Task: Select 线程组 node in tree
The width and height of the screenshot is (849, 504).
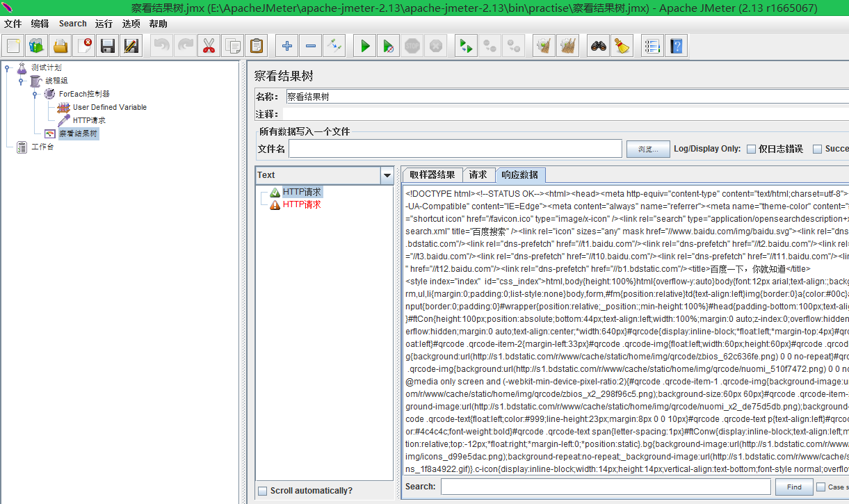Action: pyautogui.click(x=56, y=81)
